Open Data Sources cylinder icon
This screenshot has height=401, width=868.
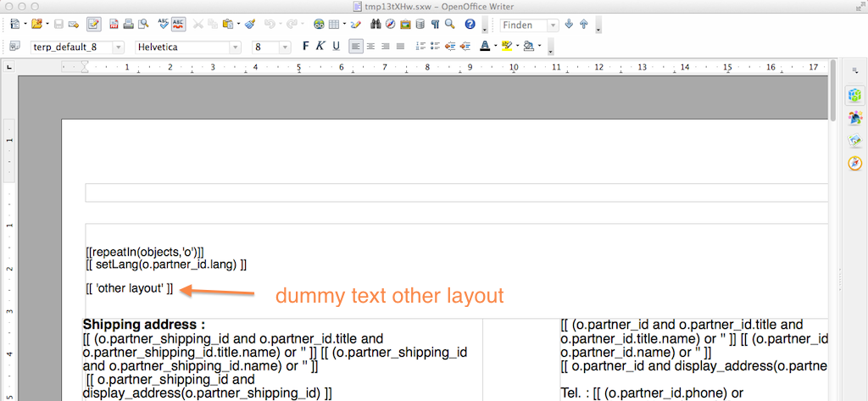tap(420, 25)
